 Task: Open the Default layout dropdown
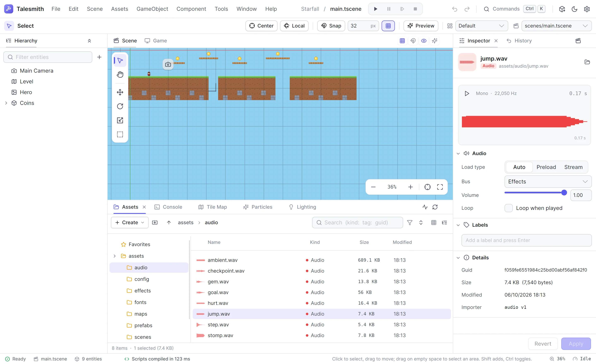481,26
